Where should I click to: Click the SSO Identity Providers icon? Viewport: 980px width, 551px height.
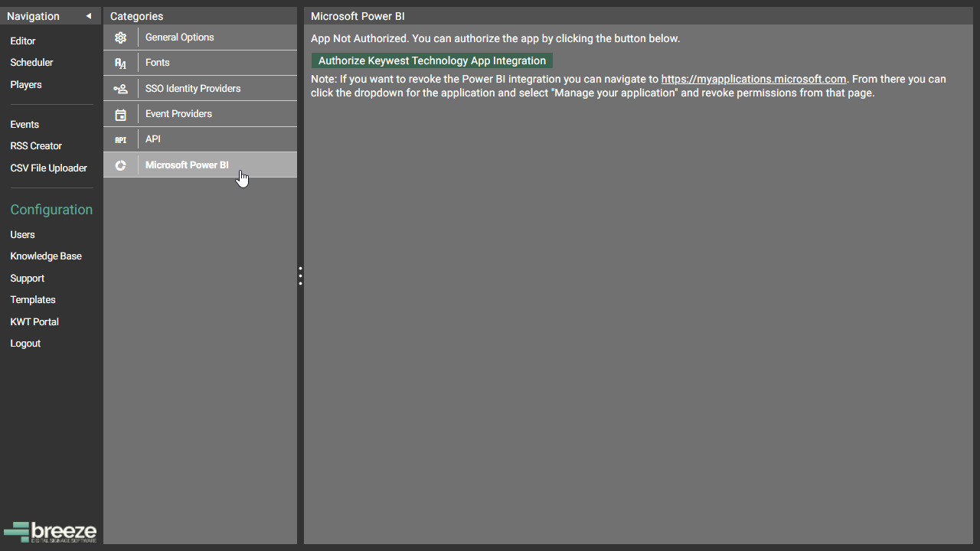[x=120, y=89]
